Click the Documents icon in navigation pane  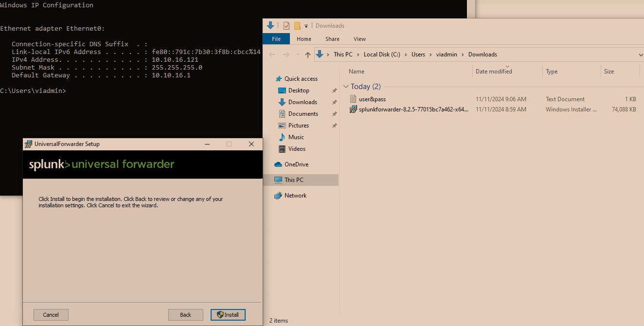282,114
